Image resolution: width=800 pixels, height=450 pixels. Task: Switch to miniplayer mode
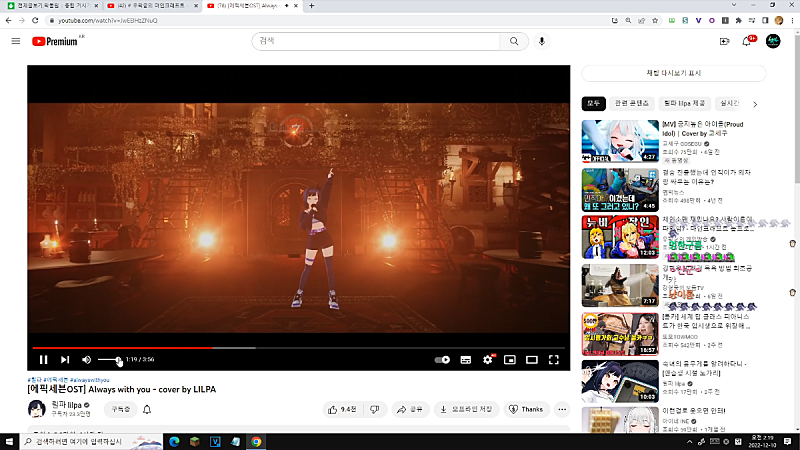[510, 360]
